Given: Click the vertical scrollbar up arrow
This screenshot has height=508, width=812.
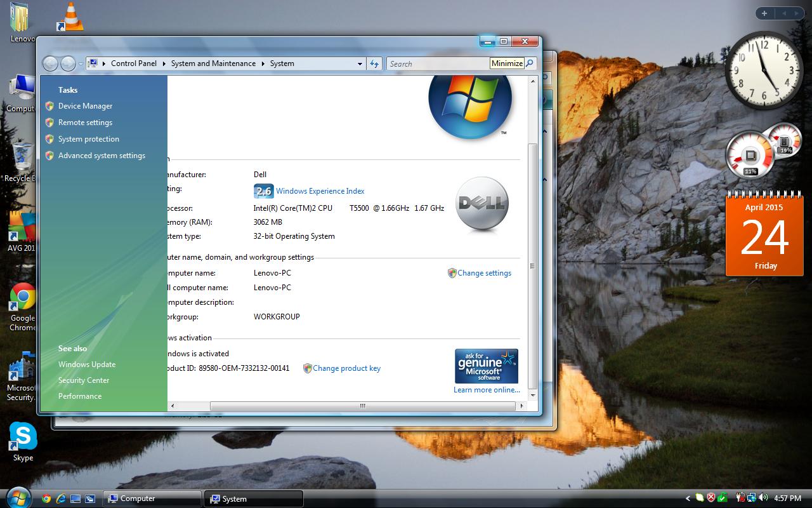Looking at the screenshot, I should (x=533, y=81).
